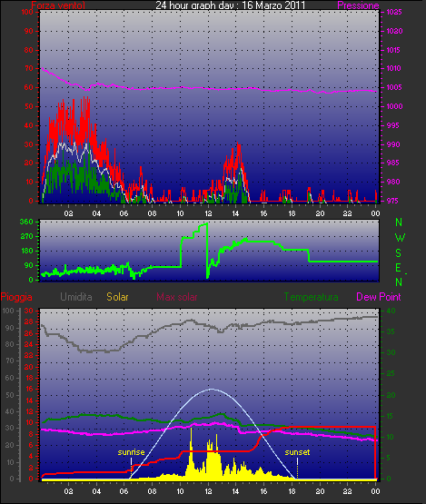Viewport: 426px width, 504px height.
Task: Click the '180' wind direction axis value
Action: (x=27, y=251)
